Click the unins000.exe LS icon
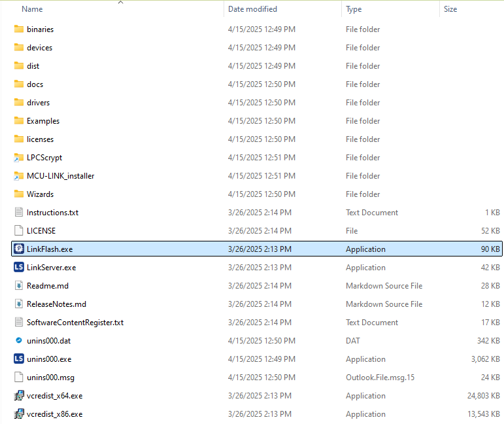The height and width of the screenshot is (424, 504). click(18, 359)
